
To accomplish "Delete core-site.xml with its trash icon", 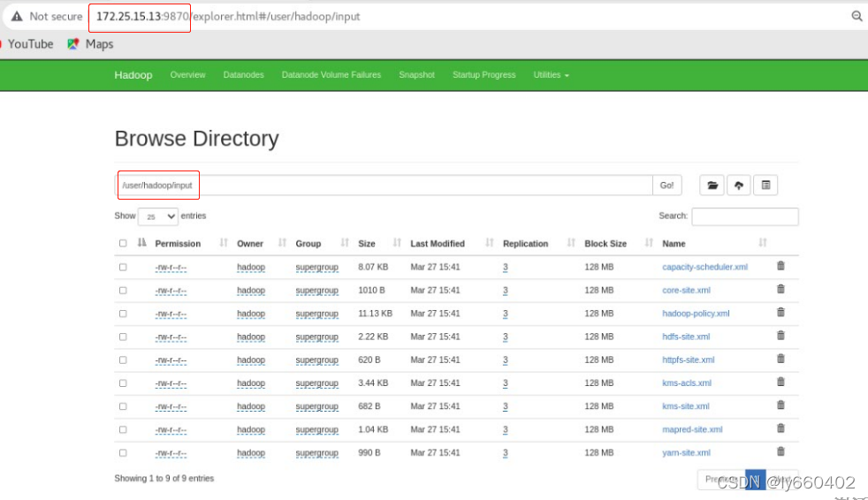I will (x=780, y=289).
